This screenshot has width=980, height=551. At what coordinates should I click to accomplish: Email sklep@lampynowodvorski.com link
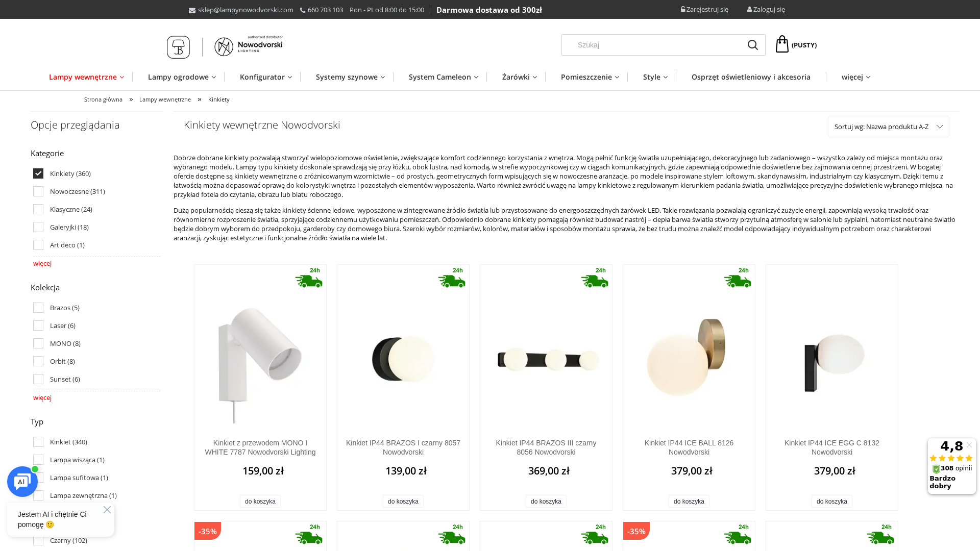coord(246,10)
